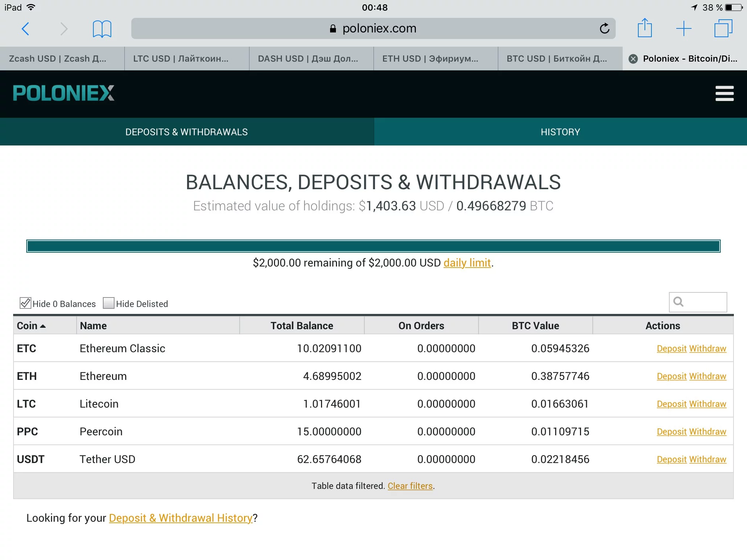Tap the battery indicator in status bar

(x=734, y=7)
